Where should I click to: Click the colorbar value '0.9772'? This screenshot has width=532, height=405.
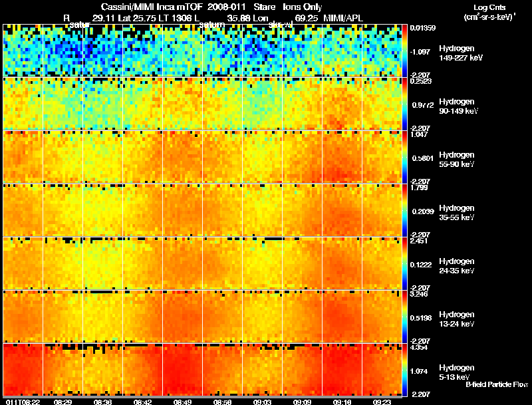pyautogui.click(x=423, y=105)
